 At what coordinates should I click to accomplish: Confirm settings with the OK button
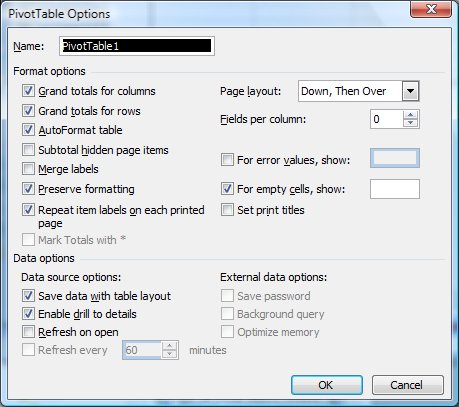(x=327, y=385)
